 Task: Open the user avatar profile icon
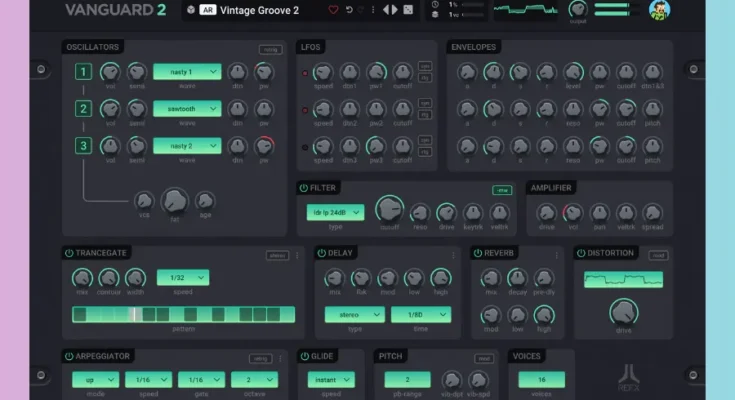coord(659,10)
